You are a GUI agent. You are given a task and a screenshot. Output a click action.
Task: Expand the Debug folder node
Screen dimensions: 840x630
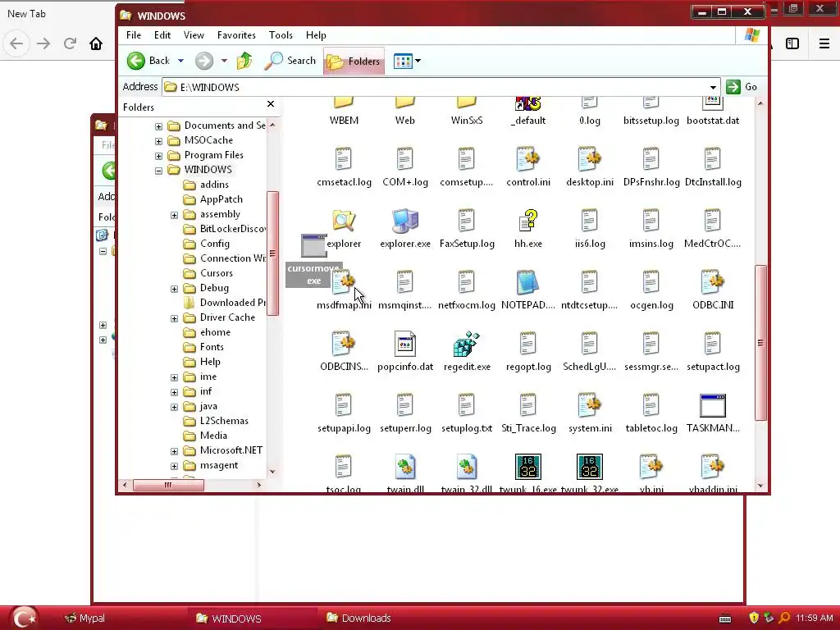pos(174,289)
